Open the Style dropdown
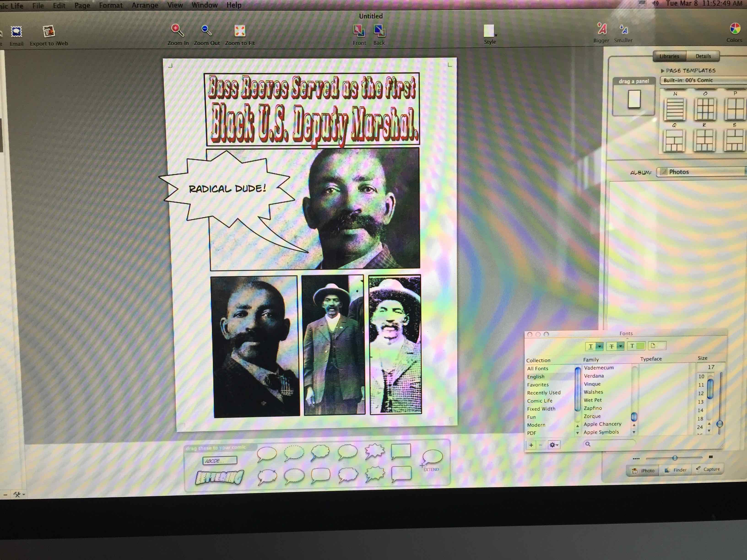 (x=490, y=31)
